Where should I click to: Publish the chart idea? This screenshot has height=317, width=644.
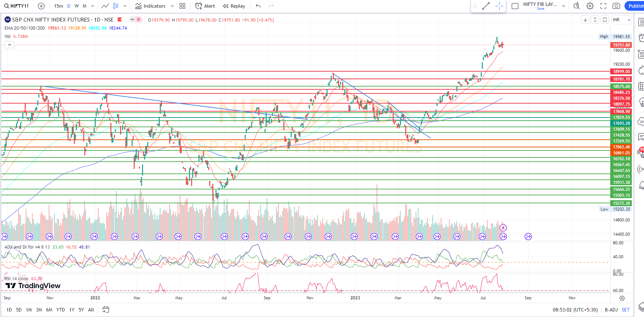pyautogui.click(x=635, y=6)
